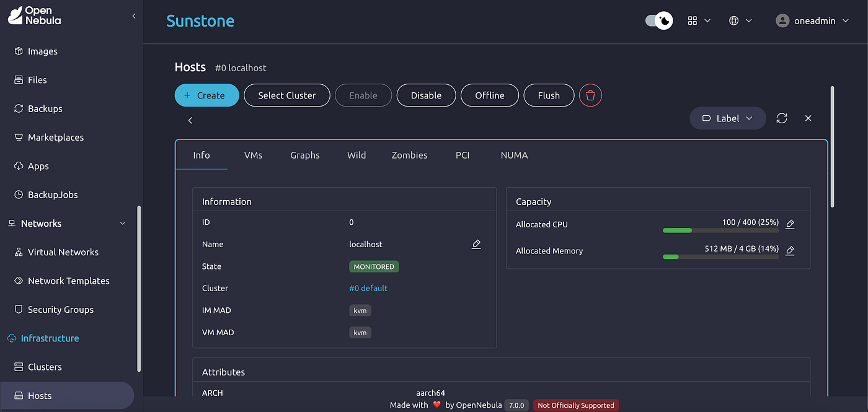Click the Sunstone title
This screenshot has height=412, width=868.
pyautogui.click(x=200, y=20)
